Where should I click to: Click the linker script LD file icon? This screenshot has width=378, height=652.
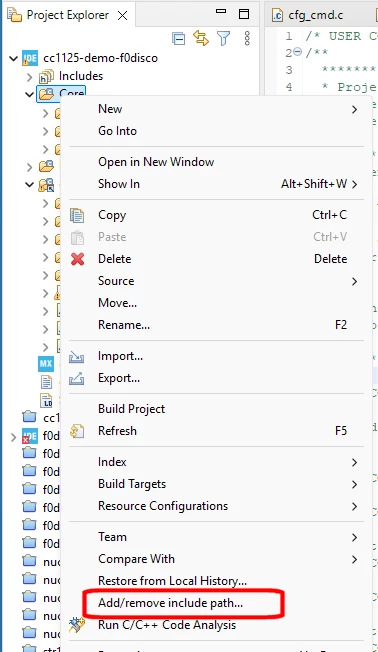click(x=46, y=400)
